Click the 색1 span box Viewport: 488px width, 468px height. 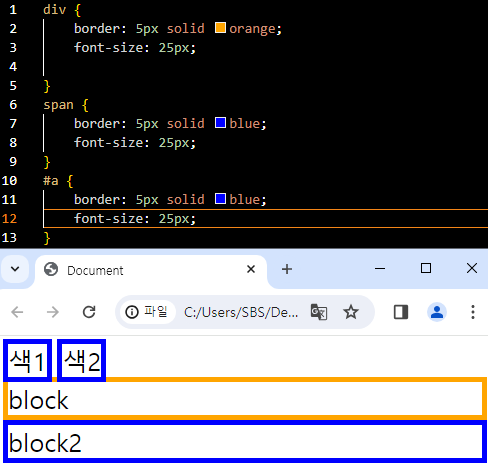point(27,361)
